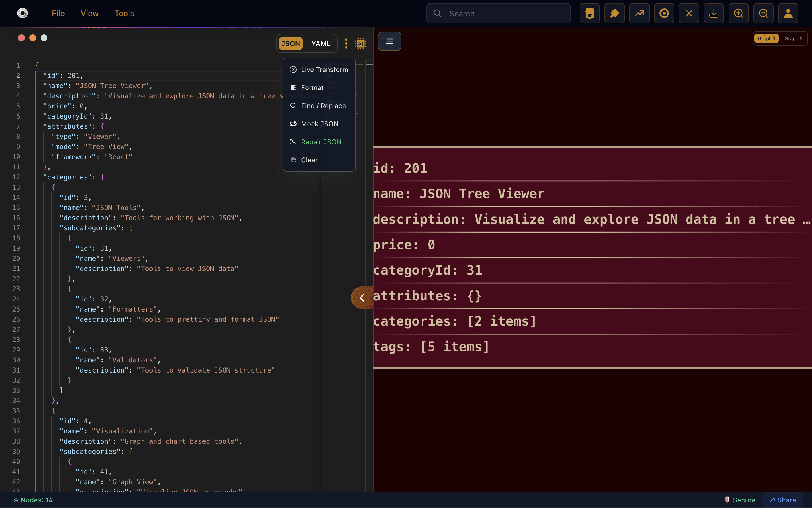This screenshot has width=812, height=508.
Task: Click the sticky note toolbar icon
Action: [x=590, y=14]
